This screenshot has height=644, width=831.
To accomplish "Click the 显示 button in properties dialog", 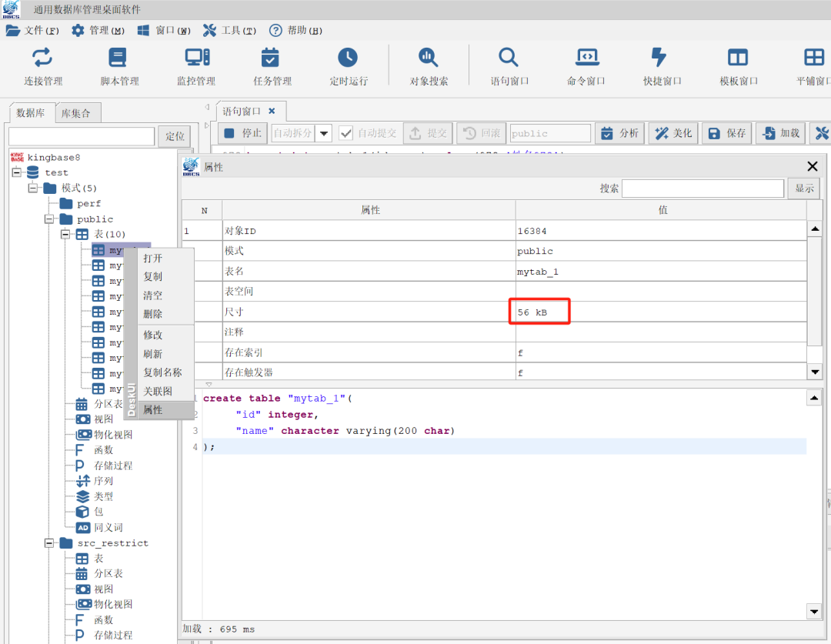I will click(x=803, y=189).
